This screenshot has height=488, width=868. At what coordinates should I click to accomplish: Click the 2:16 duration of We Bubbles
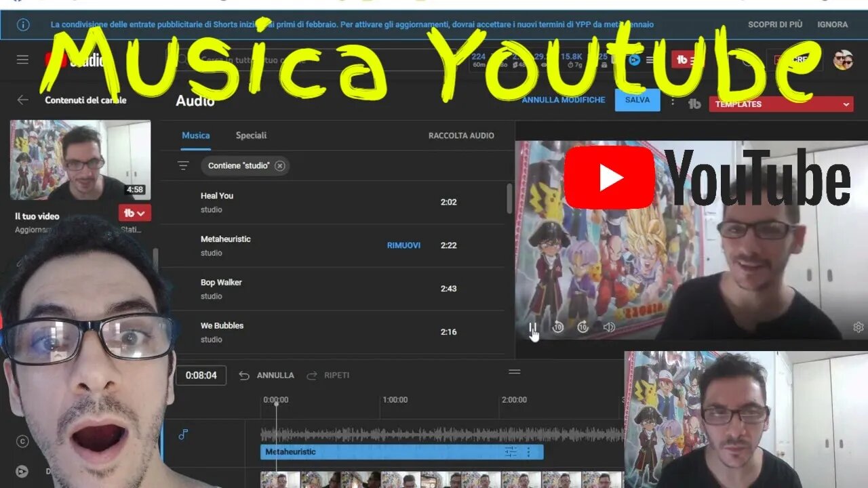click(448, 332)
